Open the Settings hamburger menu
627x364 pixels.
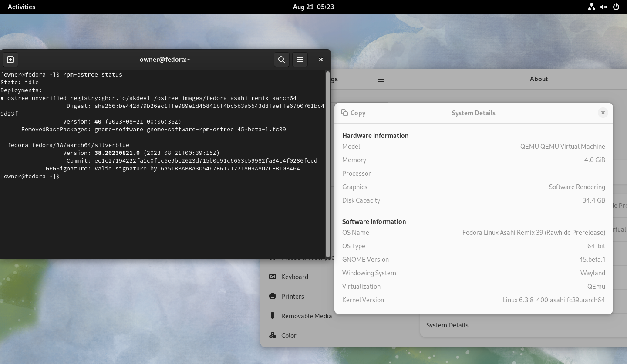tap(380, 79)
